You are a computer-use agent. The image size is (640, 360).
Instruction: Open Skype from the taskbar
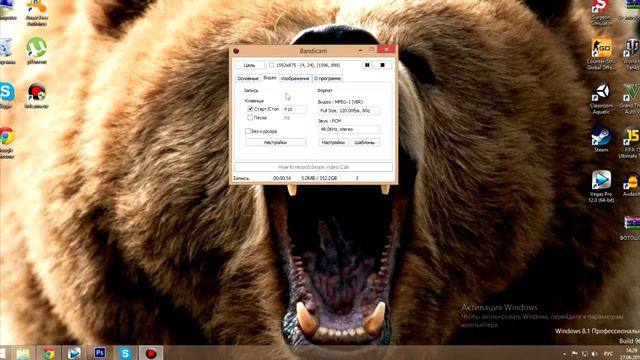point(125,353)
